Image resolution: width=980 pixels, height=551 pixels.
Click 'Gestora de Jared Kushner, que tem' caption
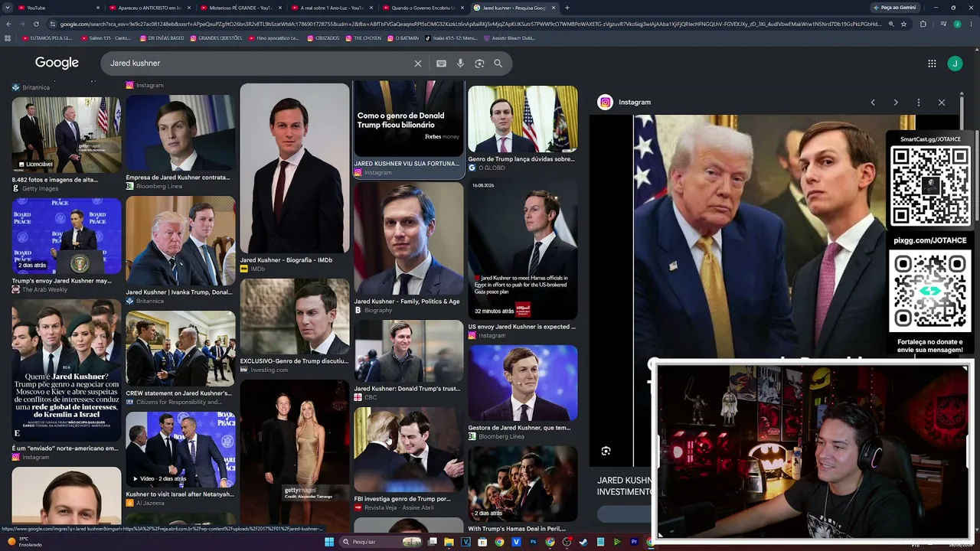519,428
